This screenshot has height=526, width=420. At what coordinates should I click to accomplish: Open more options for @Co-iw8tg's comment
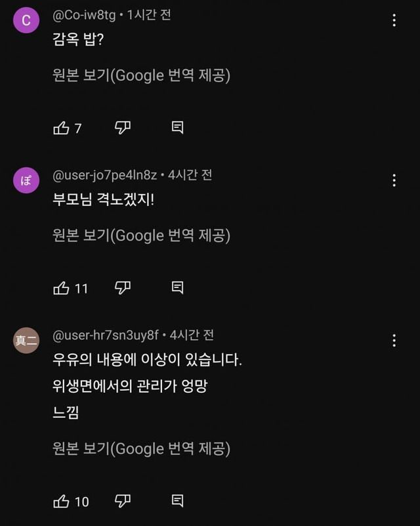[394, 20]
